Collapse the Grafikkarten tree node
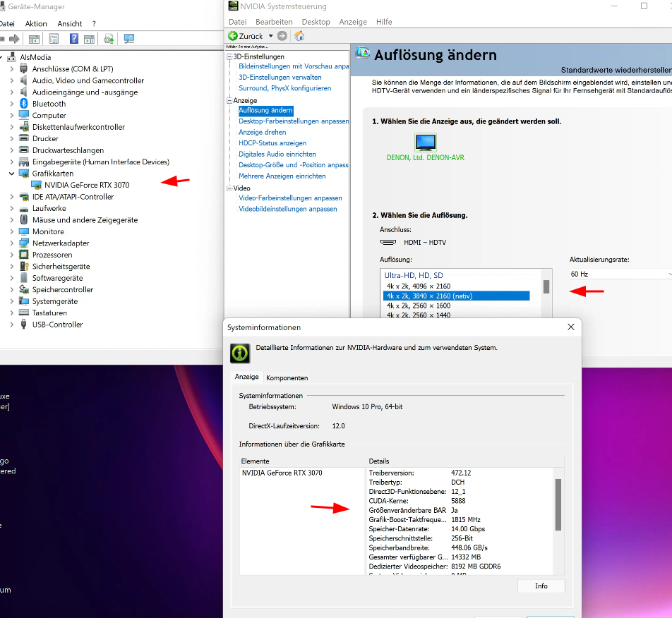 11,174
